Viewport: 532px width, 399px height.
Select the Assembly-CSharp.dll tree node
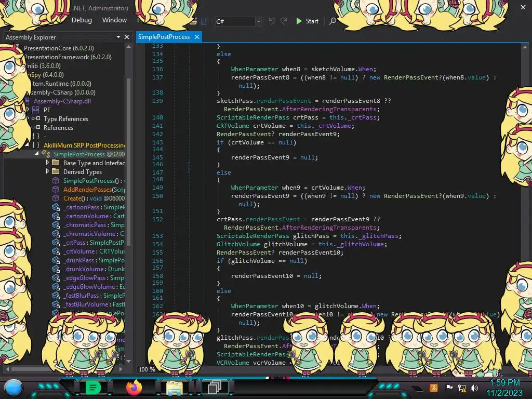[x=62, y=101]
